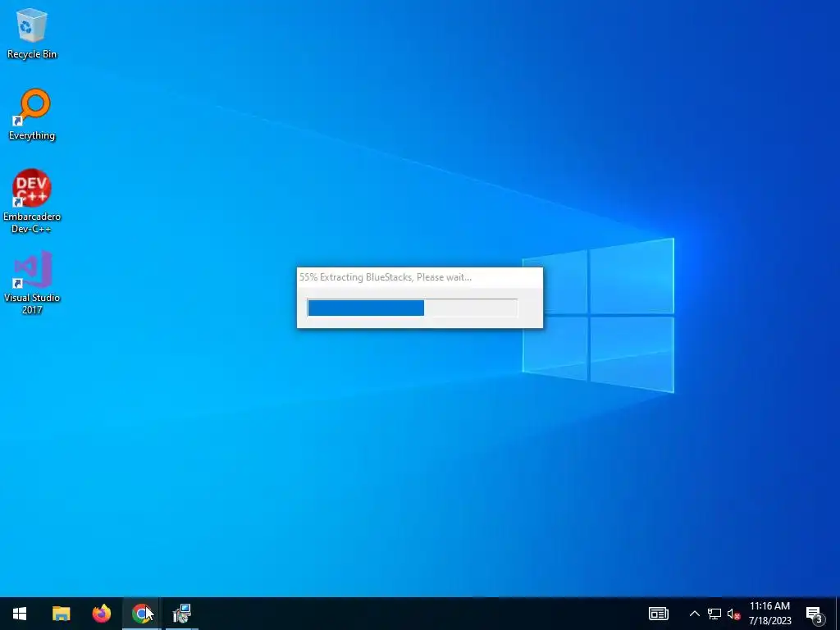Select the Embarcadero Dev-C++ desktop shortcut

[32, 201]
